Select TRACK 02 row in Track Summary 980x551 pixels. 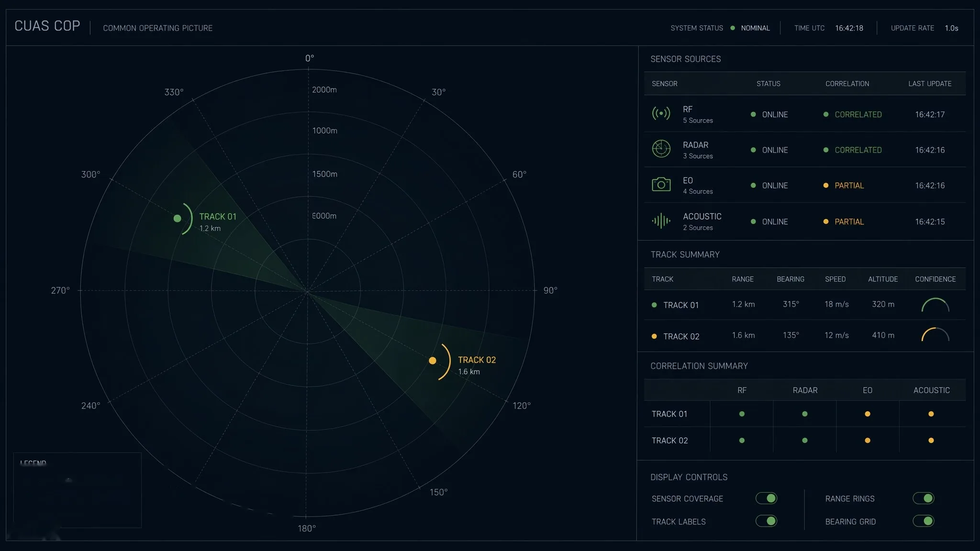coord(805,336)
